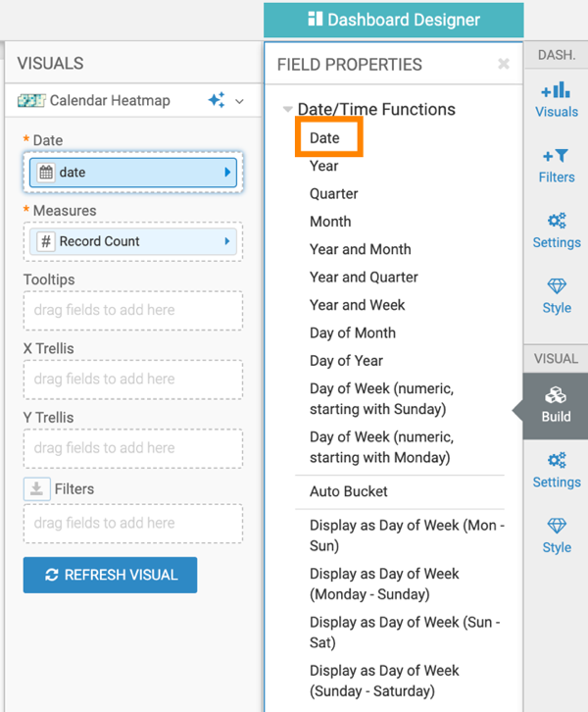588x712 pixels.
Task: Choose Day of Year function
Action: click(346, 360)
